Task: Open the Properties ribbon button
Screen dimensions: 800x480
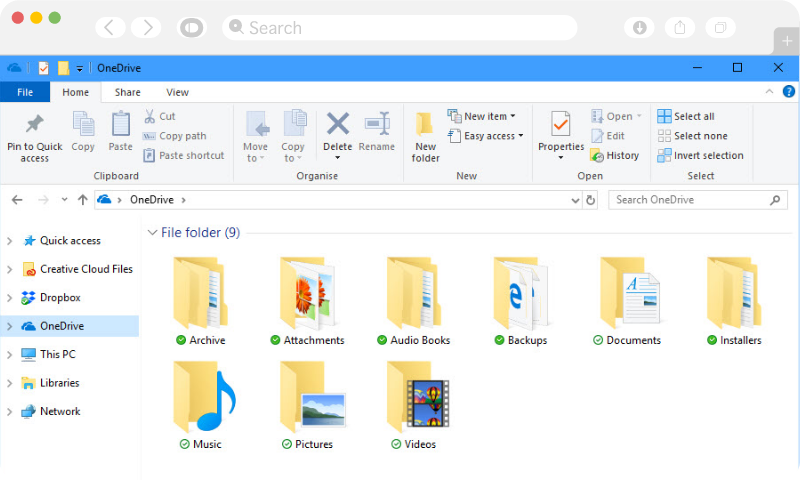Action: tap(561, 135)
